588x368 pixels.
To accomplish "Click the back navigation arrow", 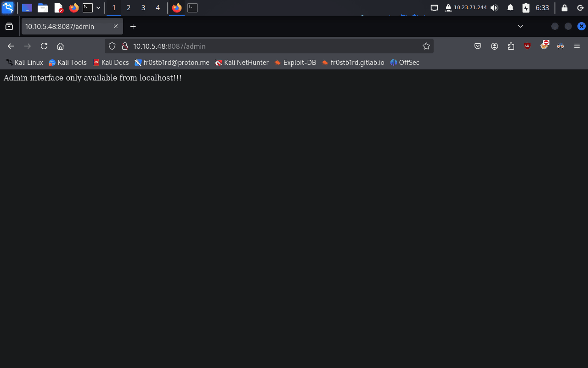I will click(11, 46).
